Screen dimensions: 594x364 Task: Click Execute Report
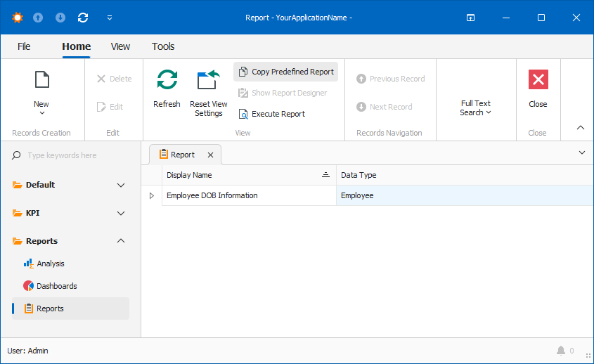point(271,114)
